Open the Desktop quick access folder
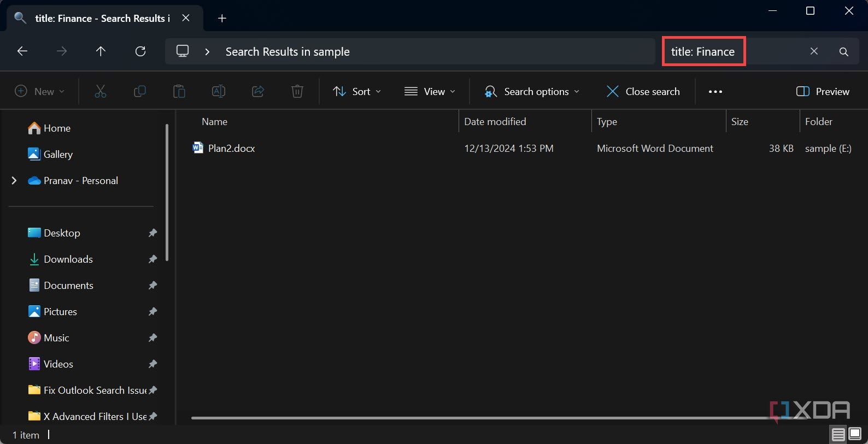Viewport: 868px width, 444px height. 54,233
